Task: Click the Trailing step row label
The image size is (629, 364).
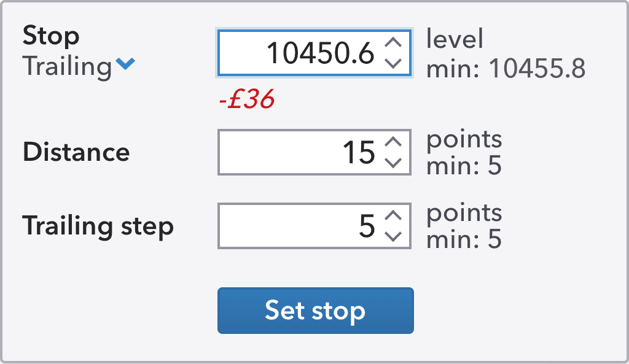Action: [97, 226]
